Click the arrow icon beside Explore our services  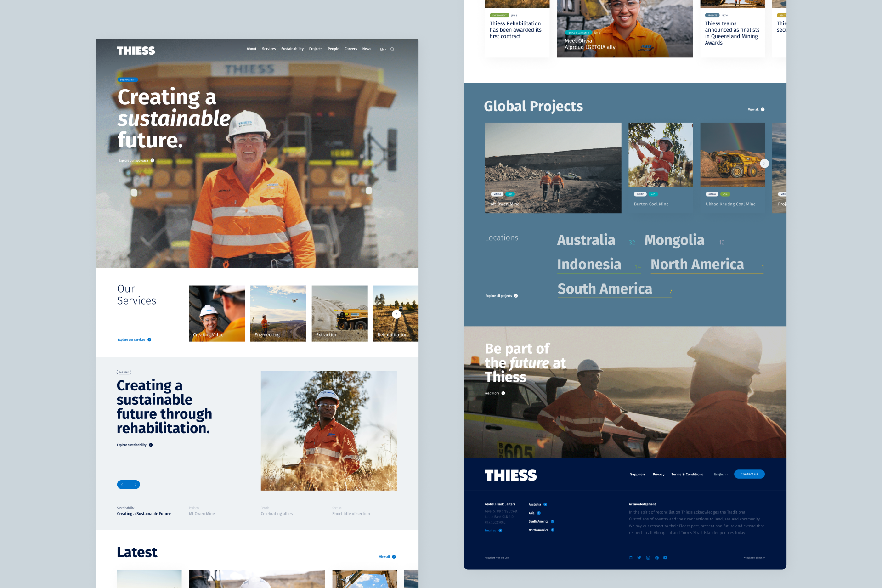(149, 340)
